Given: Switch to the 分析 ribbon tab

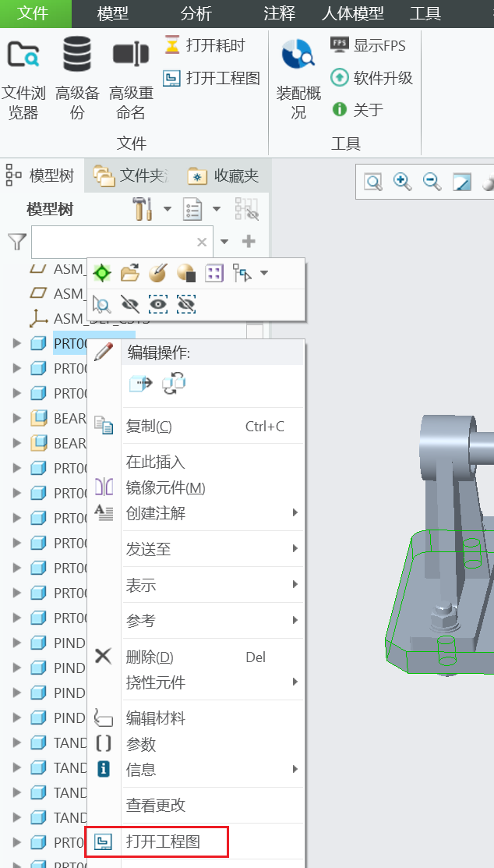Looking at the screenshot, I should click(196, 13).
